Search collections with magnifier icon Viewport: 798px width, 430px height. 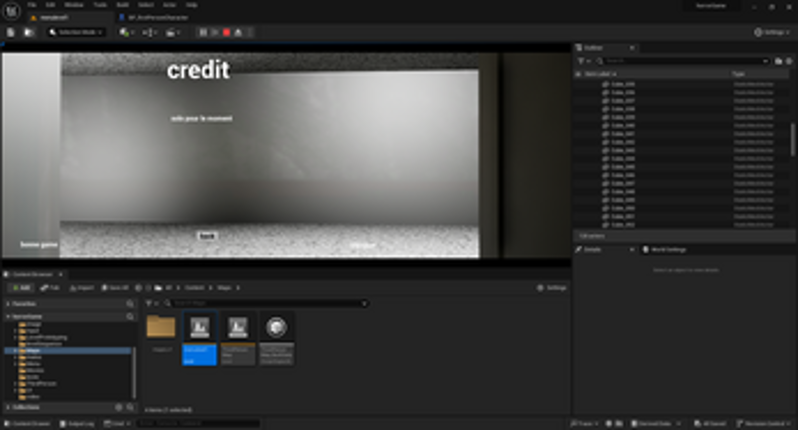click(130, 407)
